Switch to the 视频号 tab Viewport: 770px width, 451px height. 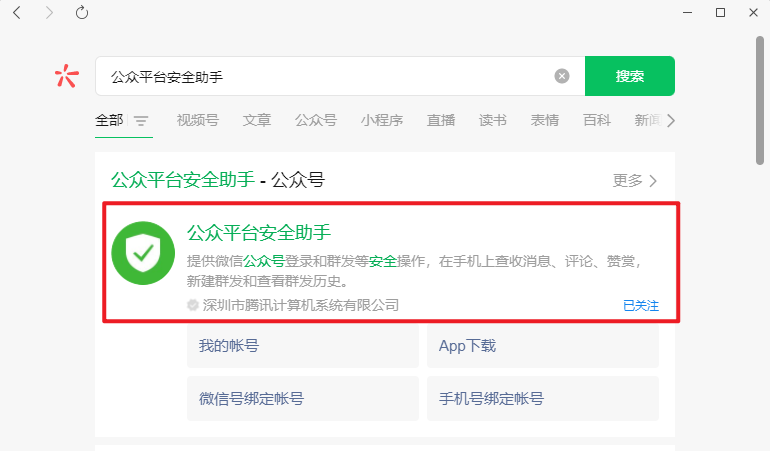(198, 120)
